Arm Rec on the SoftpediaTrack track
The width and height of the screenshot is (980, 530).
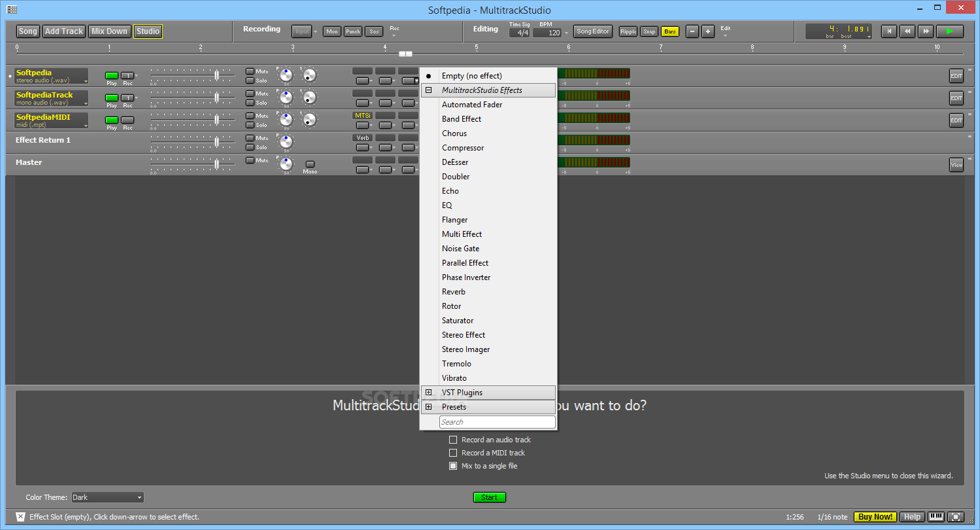127,97
